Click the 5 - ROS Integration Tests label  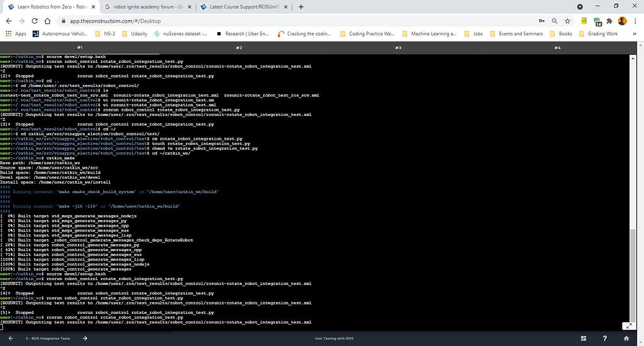(x=48, y=338)
